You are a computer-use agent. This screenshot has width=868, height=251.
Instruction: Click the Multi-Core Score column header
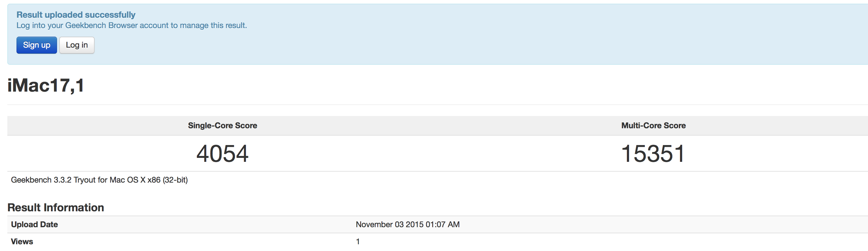tap(653, 126)
